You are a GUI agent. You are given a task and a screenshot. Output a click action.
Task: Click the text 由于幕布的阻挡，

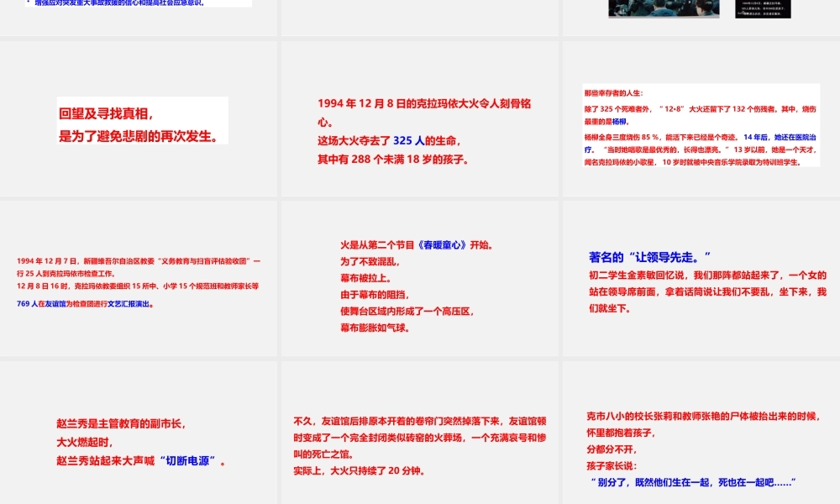(375, 295)
